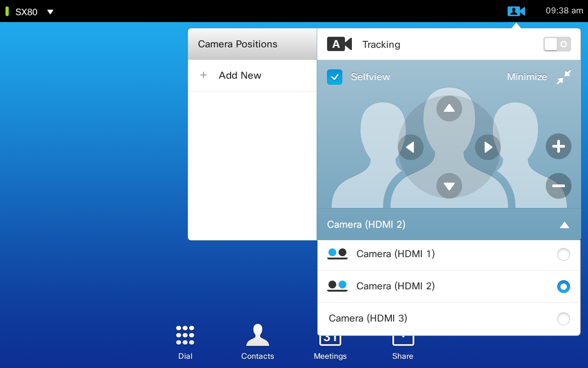Open the Contacts person icon
588x368 pixels.
click(x=258, y=335)
